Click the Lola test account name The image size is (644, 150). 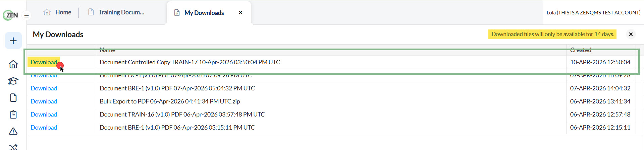pyautogui.click(x=593, y=13)
